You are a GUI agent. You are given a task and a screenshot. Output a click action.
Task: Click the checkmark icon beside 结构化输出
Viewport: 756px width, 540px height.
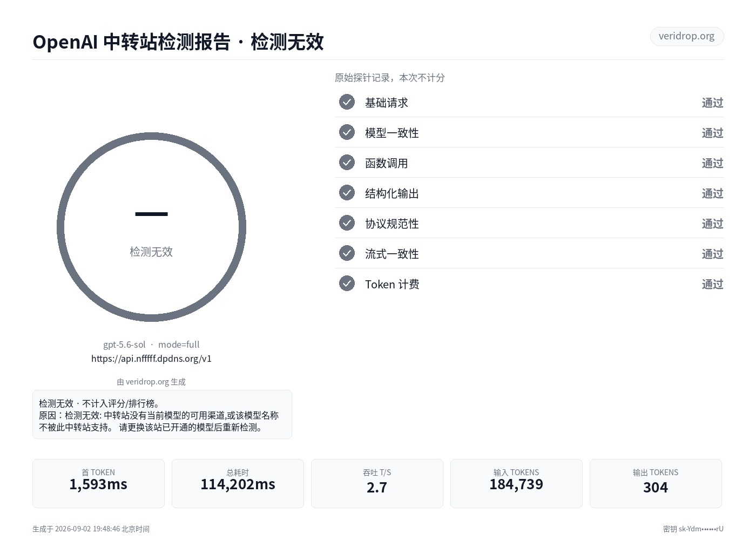click(x=347, y=193)
